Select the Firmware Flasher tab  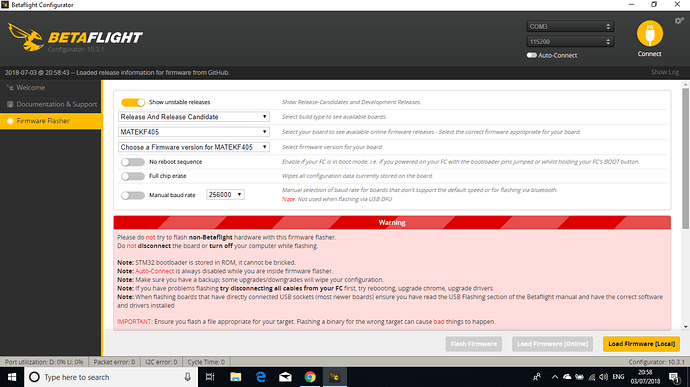[x=51, y=121]
